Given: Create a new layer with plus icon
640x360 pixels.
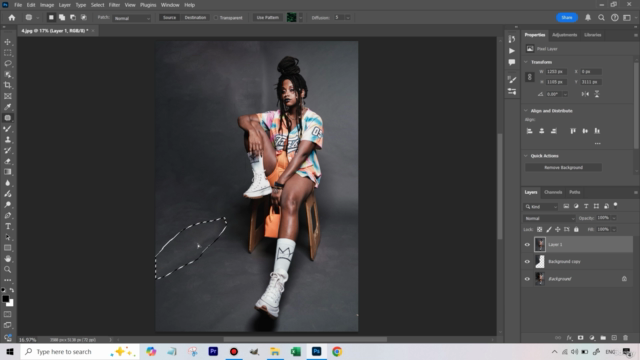Looking at the screenshot, I should tap(614, 338).
